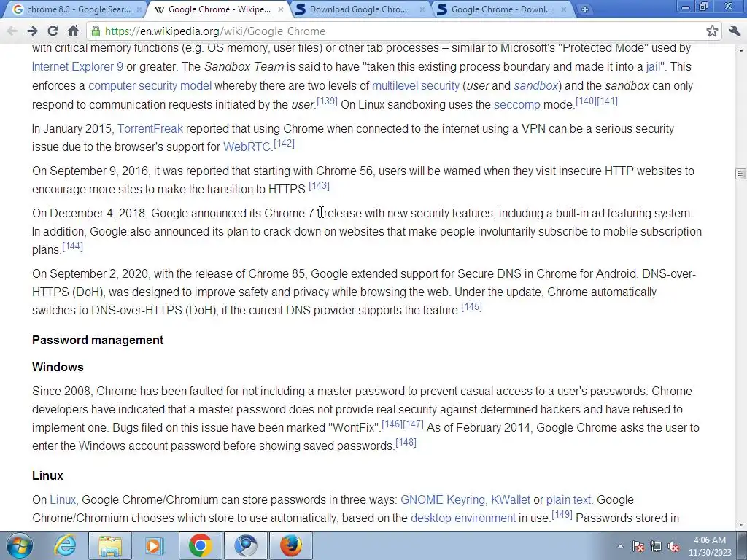Open a new tab with plus button
Screen dimensions: 747x560
pyautogui.click(x=584, y=9)
